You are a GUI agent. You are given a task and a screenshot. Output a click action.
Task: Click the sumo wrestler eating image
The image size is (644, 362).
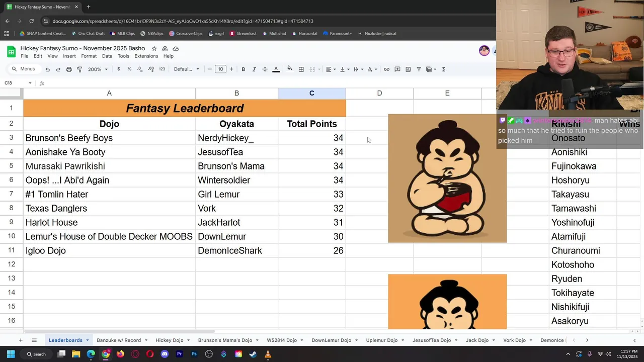point(447,178)
